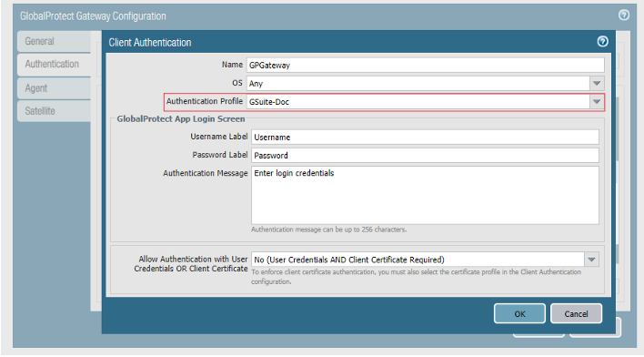
Task: Select the Authentication Message label
Action: tap(206, 173)
